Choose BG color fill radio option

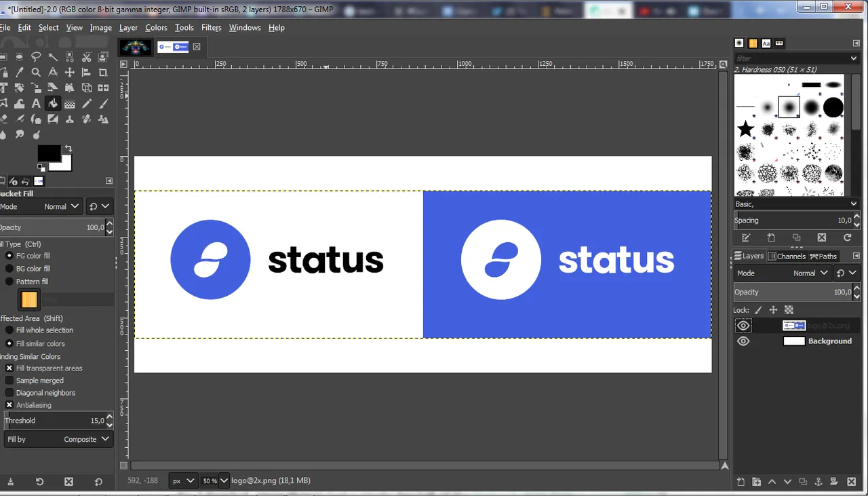tap(9, 269)
